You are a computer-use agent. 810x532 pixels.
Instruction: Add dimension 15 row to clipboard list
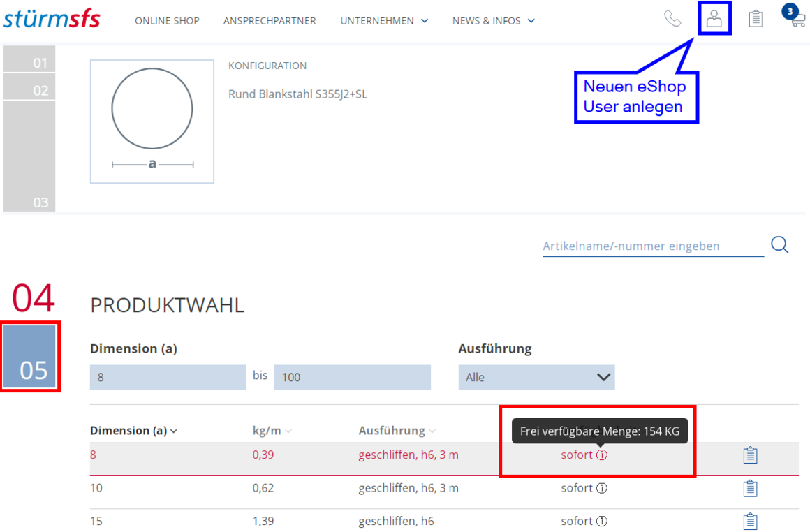click(x=750, y=521)
